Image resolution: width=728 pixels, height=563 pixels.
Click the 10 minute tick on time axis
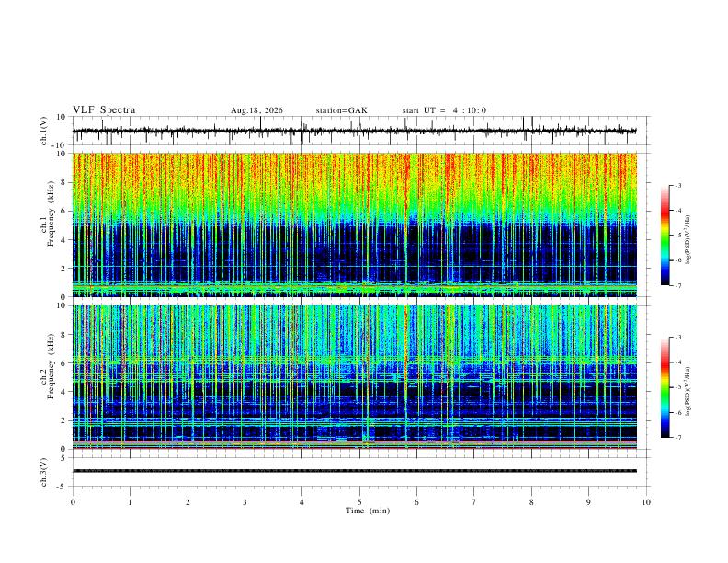[646, 502]
